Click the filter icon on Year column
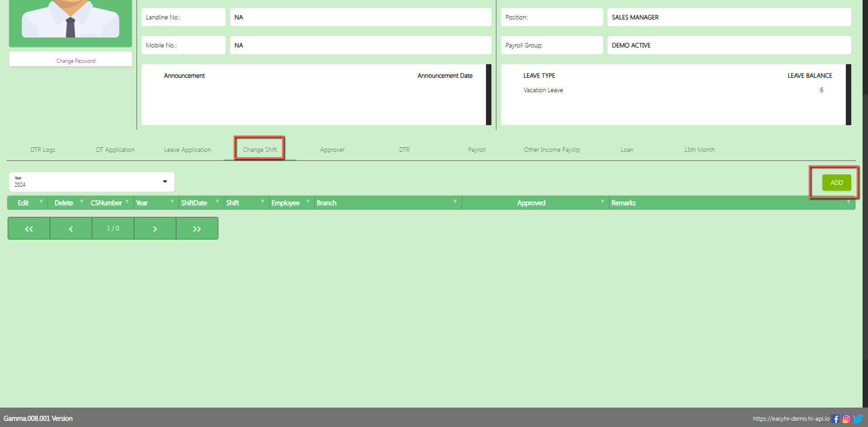The image size is (868, 427). [x=172, y=202]
